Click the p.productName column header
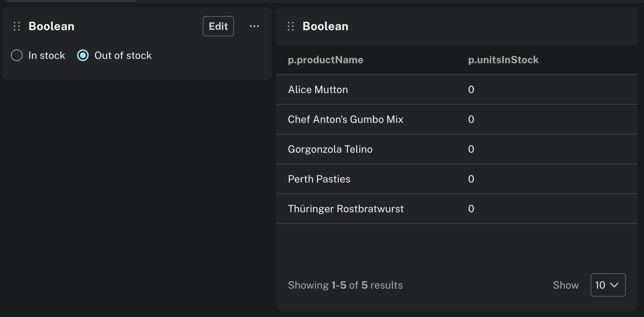This screenshot has width=644, height=317. (x=326, y=60)
